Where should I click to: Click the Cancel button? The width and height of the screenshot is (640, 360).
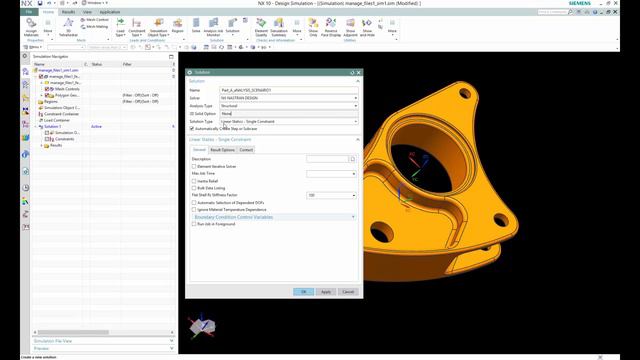(348, 292)
